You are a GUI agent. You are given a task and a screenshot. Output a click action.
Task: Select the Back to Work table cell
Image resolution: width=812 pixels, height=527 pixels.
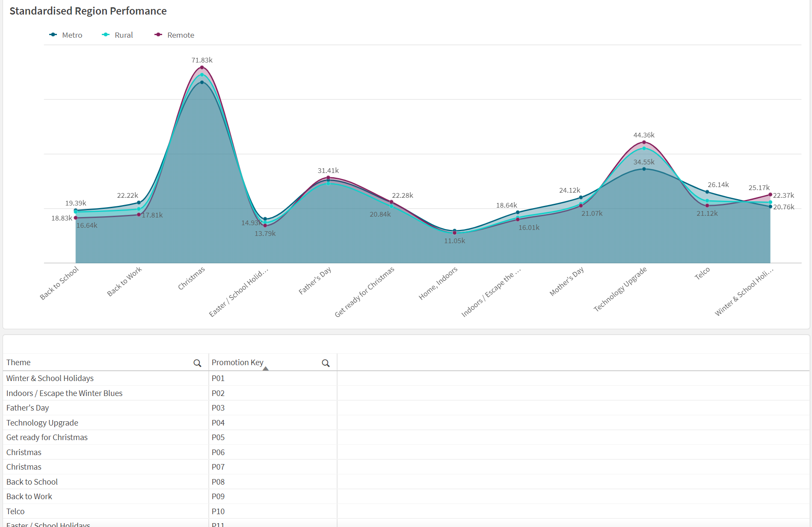[x=29, y=497]
